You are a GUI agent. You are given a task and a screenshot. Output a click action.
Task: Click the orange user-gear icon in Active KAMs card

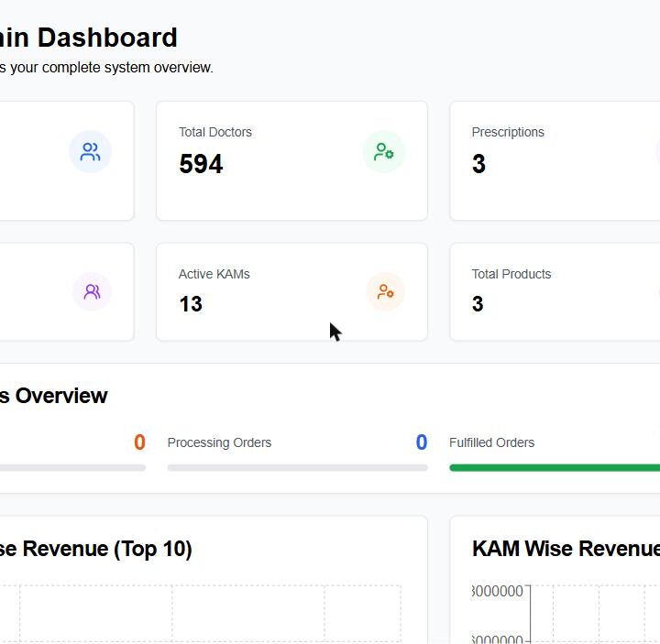coord(386,291)
